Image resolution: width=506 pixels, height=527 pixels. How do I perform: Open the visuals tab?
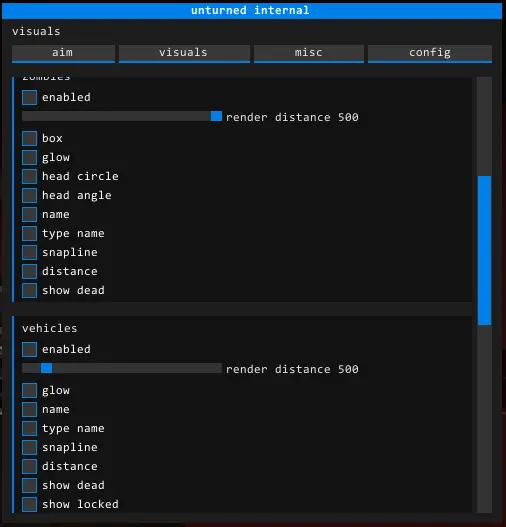[x=184, y=53]
